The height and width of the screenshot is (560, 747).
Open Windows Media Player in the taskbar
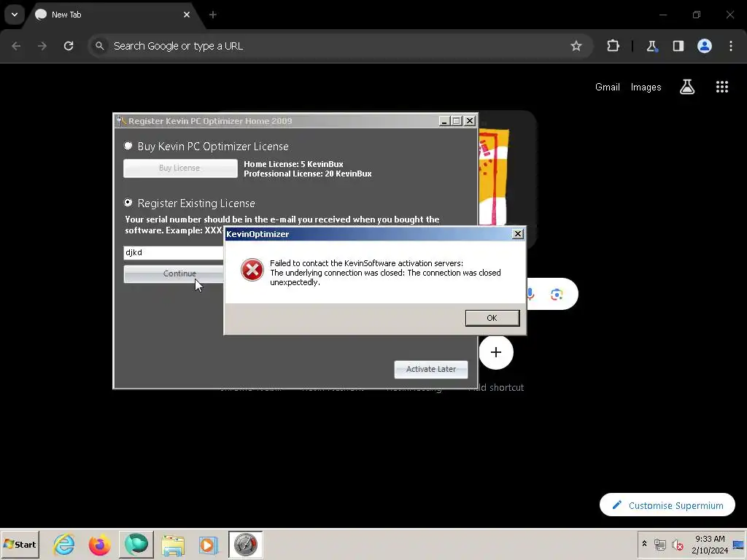point(208,545)
